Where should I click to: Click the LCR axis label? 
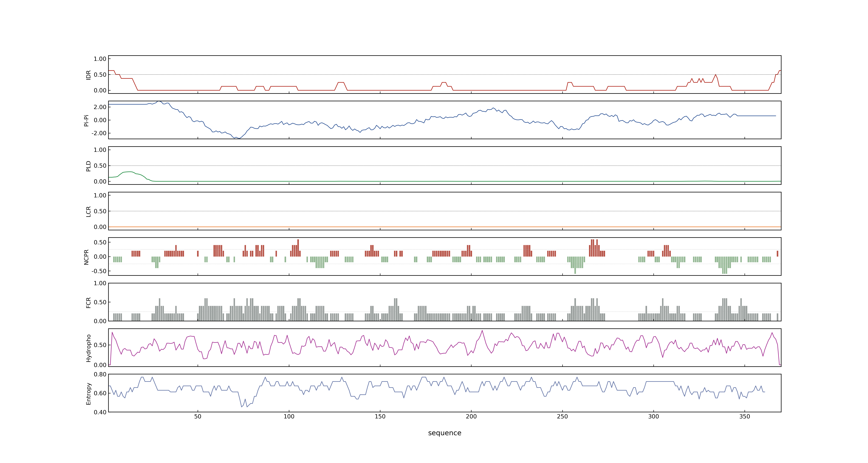click(88, 211)
